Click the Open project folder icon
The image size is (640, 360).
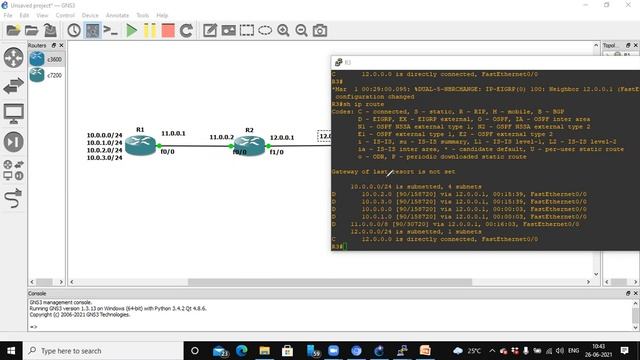pos(31,31)
